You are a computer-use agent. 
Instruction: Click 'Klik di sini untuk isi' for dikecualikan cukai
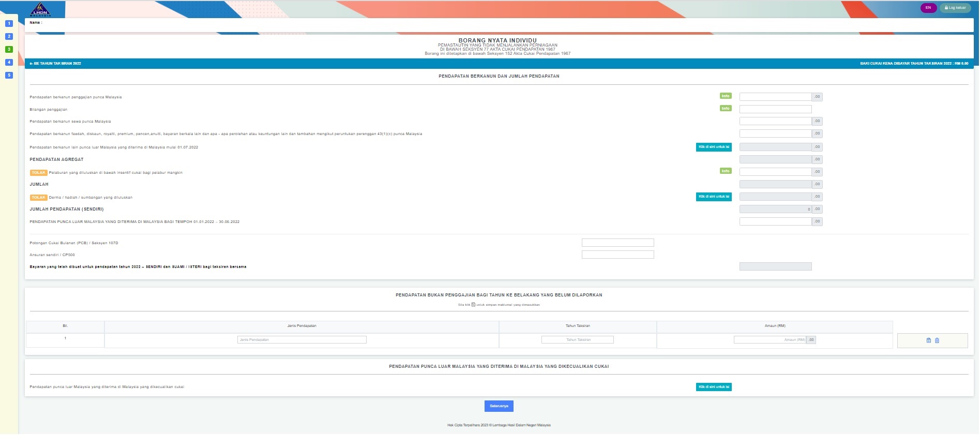pos(714,387)
